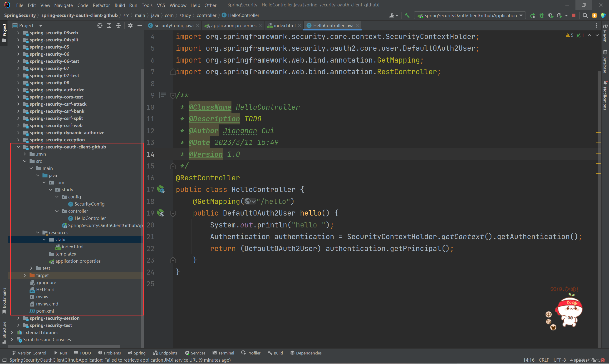The height and width of the screenshot is (364, 609).
Task: Open the Refactor menu
Action: (x=101, y=5)
